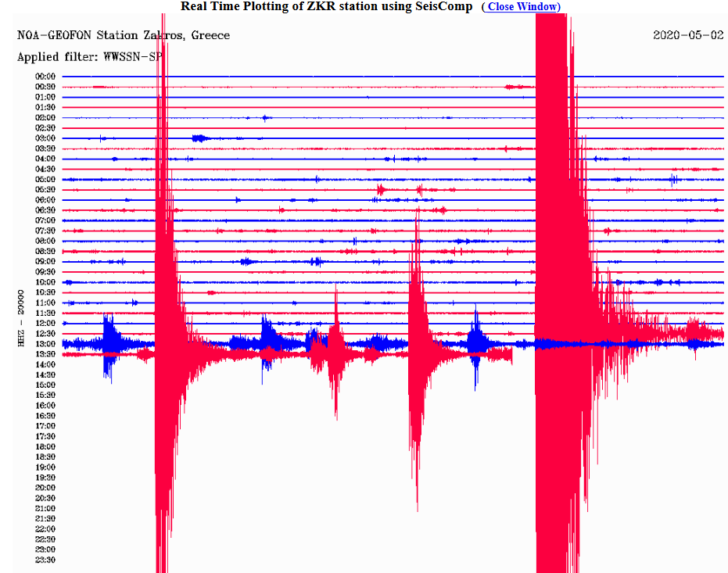Select the 05:00 time label
This screenshot has width=728, height=573.
[45, 179]
